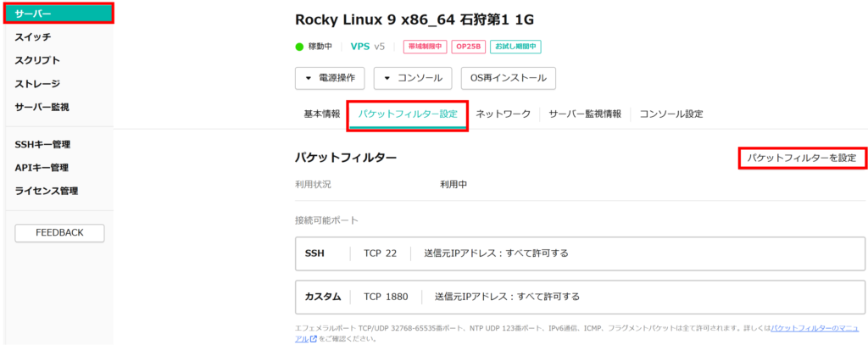Click the OS再インストール button
This screenshot has height=345, width=868.
508,78
